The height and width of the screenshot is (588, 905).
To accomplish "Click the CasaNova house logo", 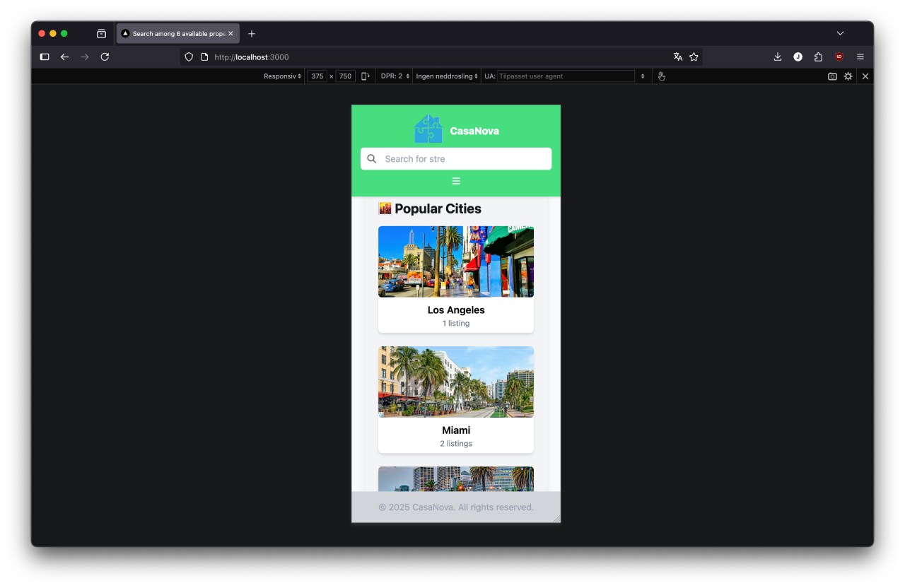I will pos(428,129).
